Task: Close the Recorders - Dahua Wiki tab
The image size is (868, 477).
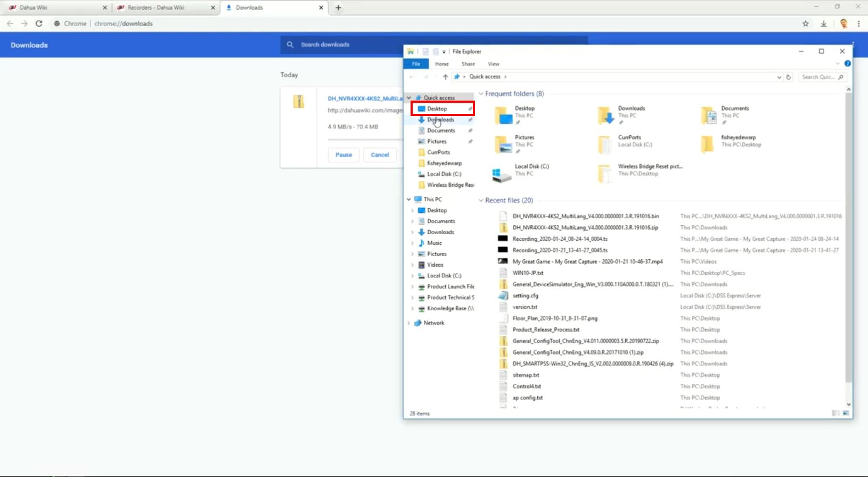Action: [213, 7]
